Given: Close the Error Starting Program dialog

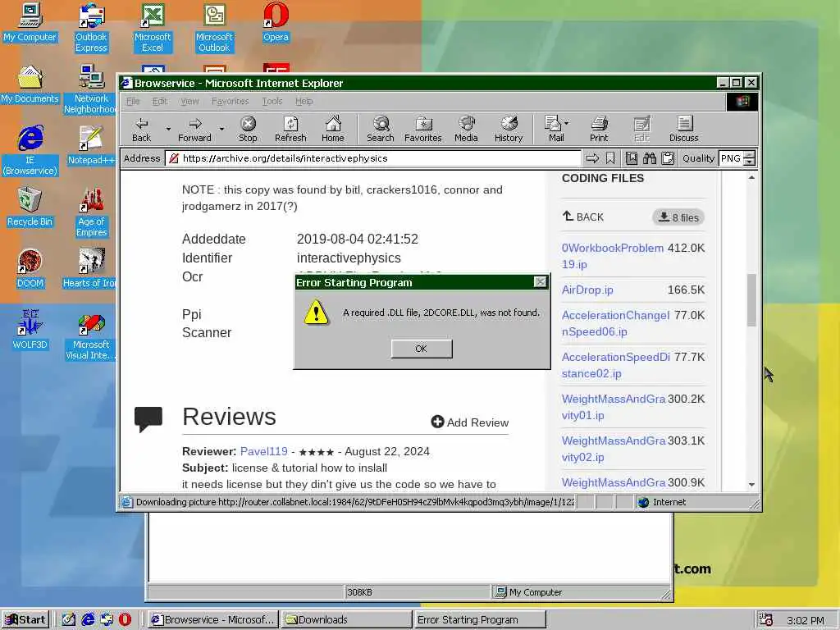Looking at the screenshot, I should pyautogui.click(x=541, y=282).
